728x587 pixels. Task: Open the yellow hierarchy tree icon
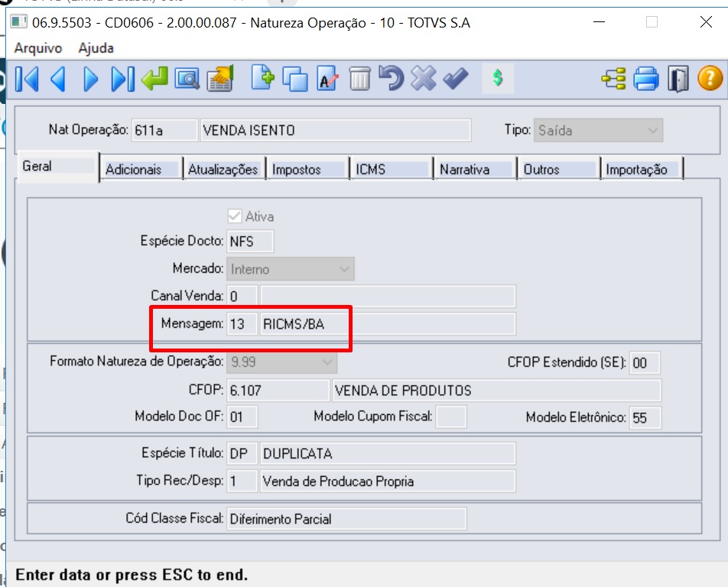[x=613, y=79]
